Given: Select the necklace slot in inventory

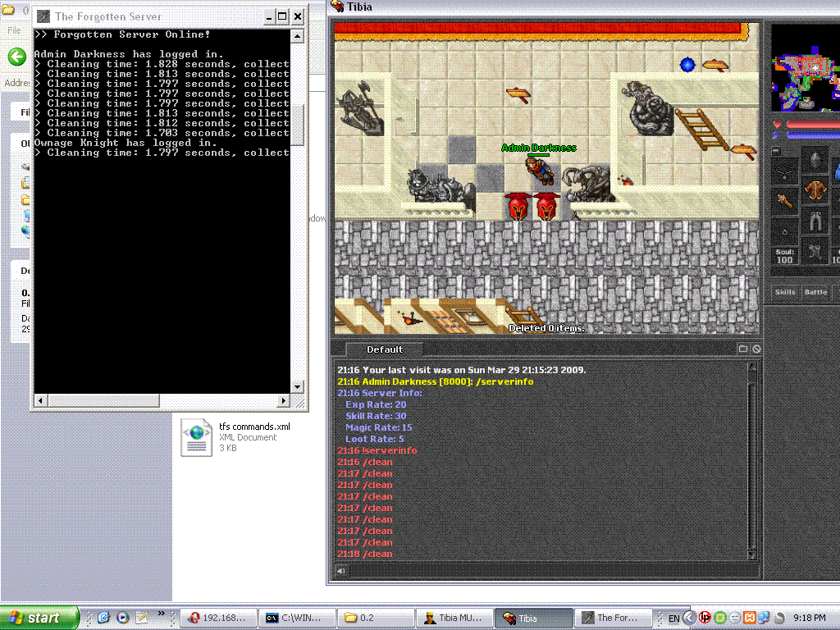Looking at the screenshot, I should [785, 171].
